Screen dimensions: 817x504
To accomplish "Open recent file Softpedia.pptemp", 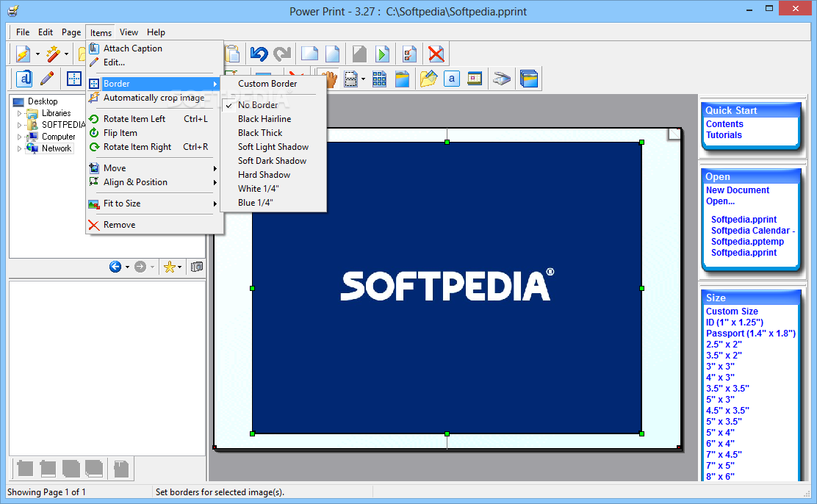I will click(x=747, y=241).
